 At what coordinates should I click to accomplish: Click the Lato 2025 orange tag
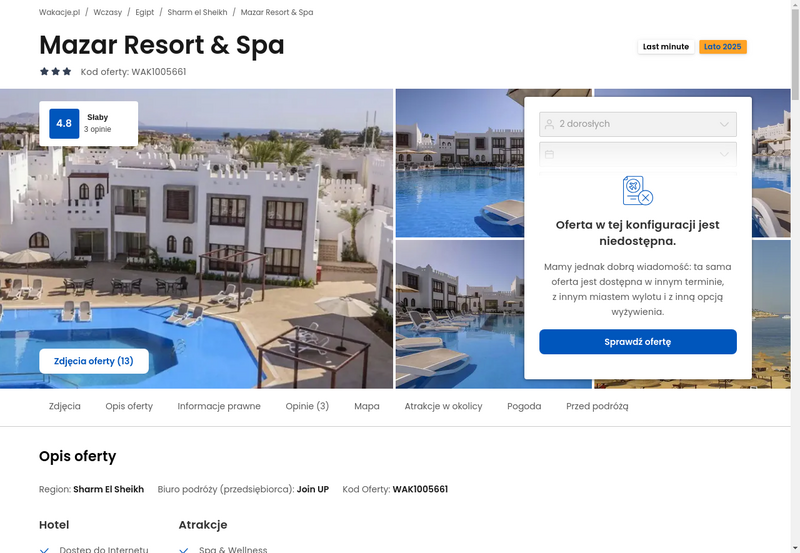pos(722,46)
